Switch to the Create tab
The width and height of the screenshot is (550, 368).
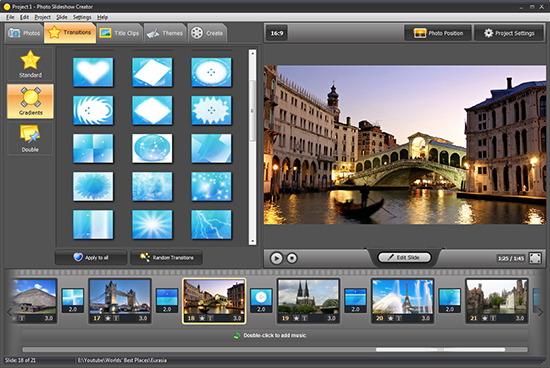(207, 33)
